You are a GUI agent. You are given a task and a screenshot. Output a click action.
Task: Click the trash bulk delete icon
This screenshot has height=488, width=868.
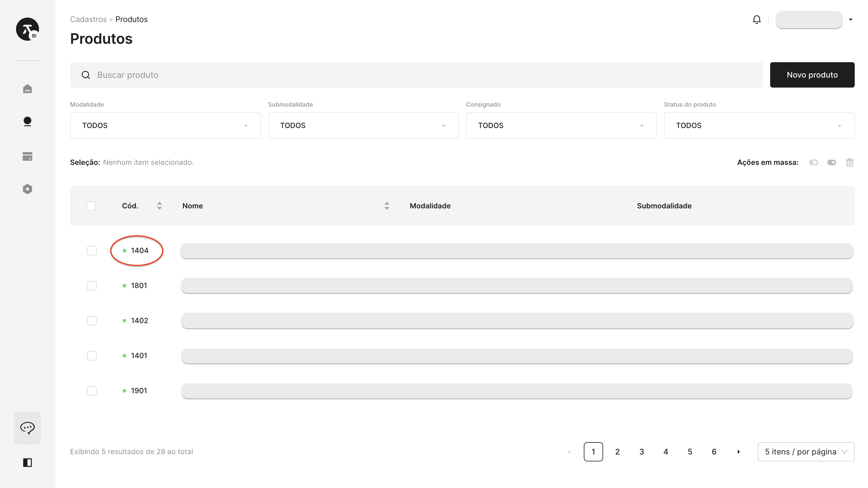click(x=850, y=162)
